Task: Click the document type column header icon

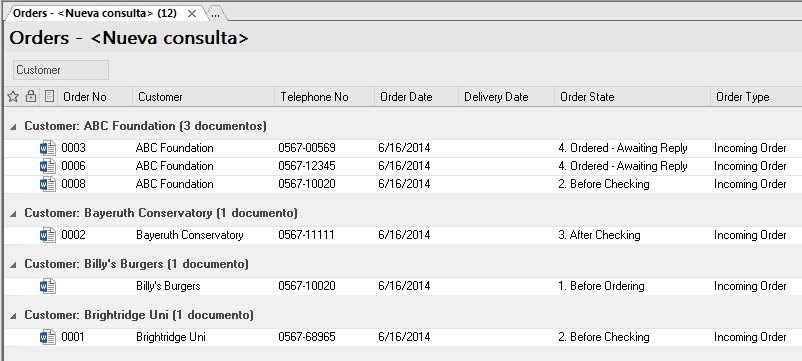Action: point(49,96)
